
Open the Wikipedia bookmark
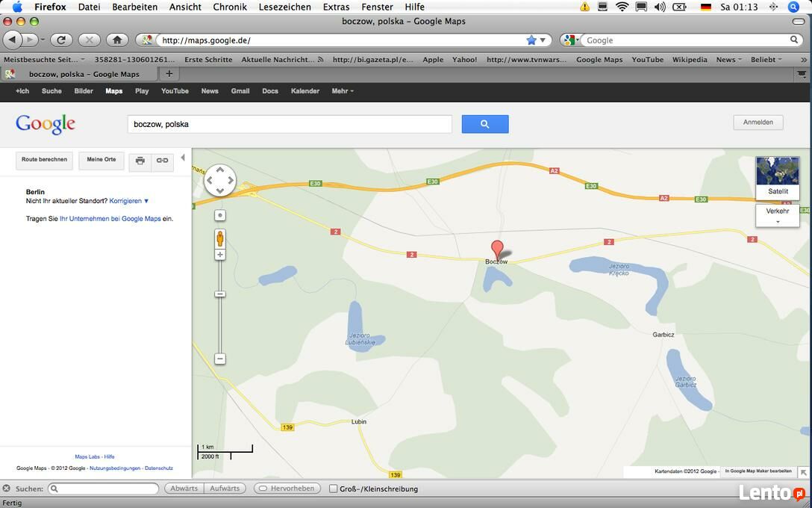click(690, 60)
